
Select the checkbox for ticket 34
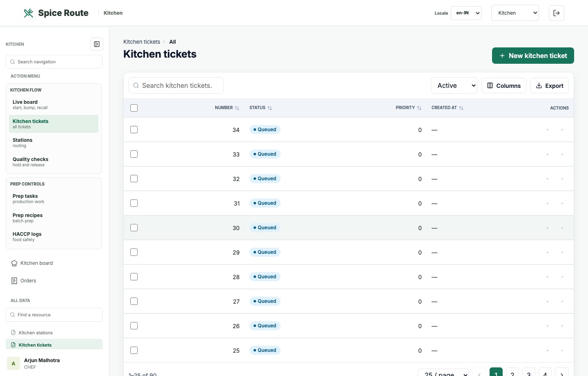tap(134, 130)
